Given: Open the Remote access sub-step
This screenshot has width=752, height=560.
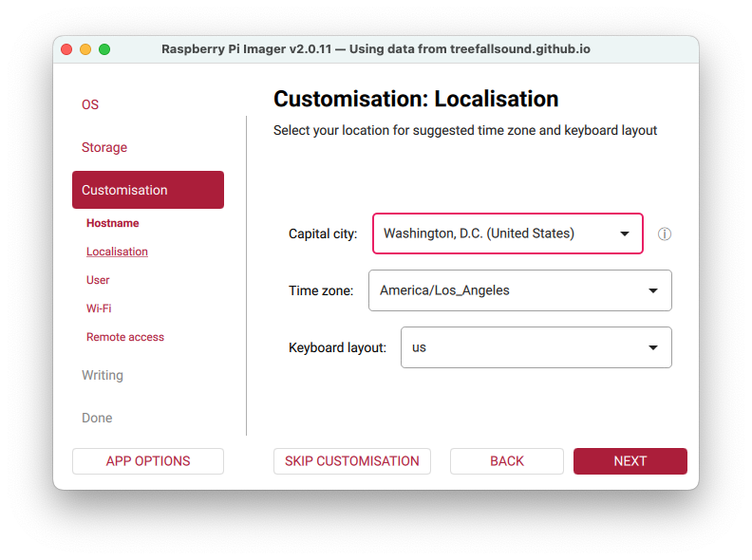Looking at the screenshot, I should [125, 337].
